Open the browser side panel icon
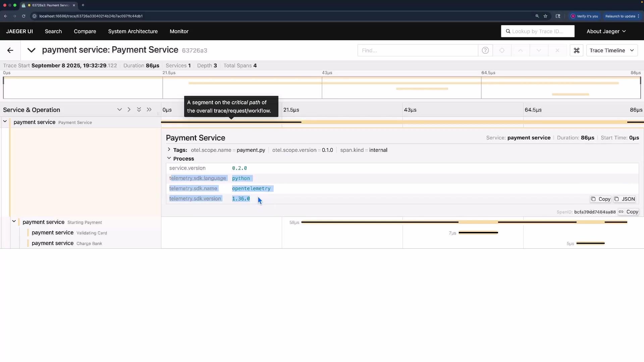Screen dimensions: 644x362 [558, 16]
